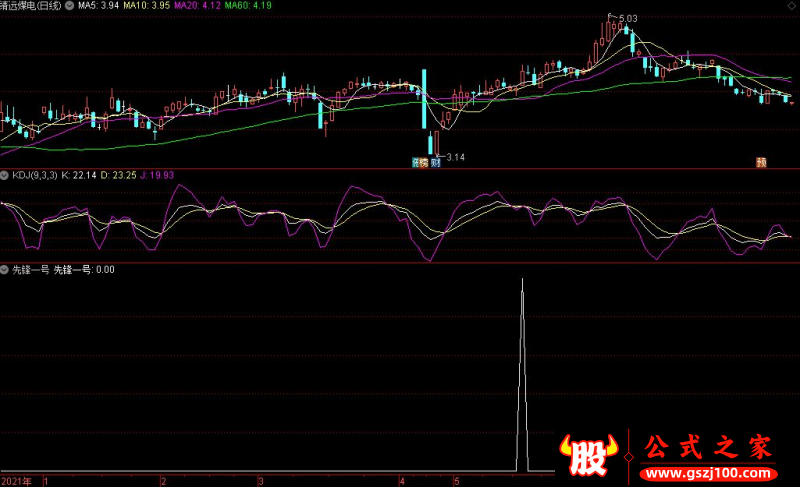Select the MA60: 4.19 green average label
Viewport: 800px width, 487px height.
(248, 6)
